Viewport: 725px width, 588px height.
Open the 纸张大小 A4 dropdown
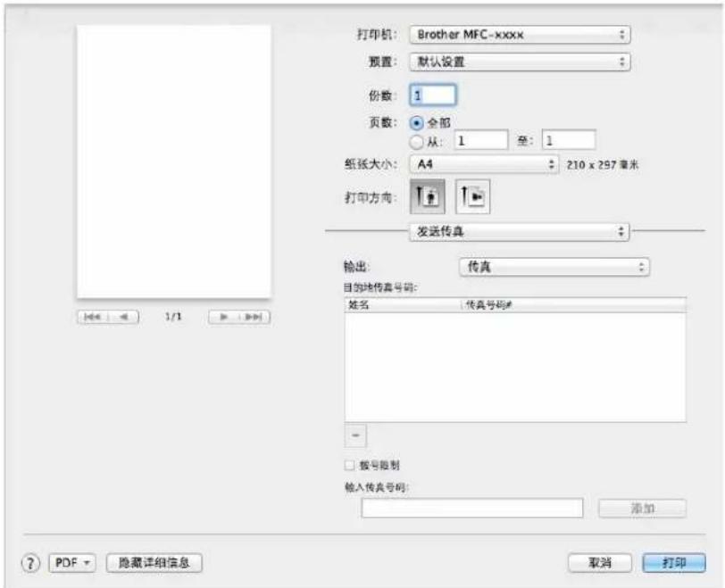[484, 164]
